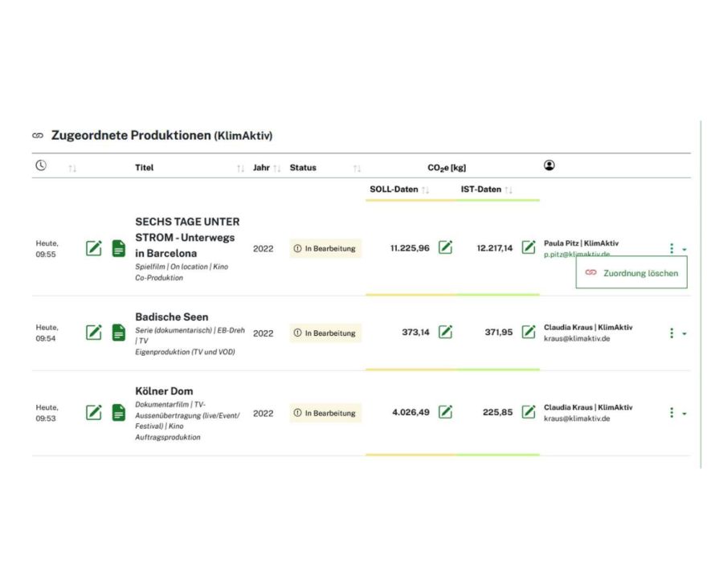Image resolution: width=723 pixels, height=588 pixels.
Task: Open three-dot actions menu for Kölner Dom
Action: click(x=672, y=413)
